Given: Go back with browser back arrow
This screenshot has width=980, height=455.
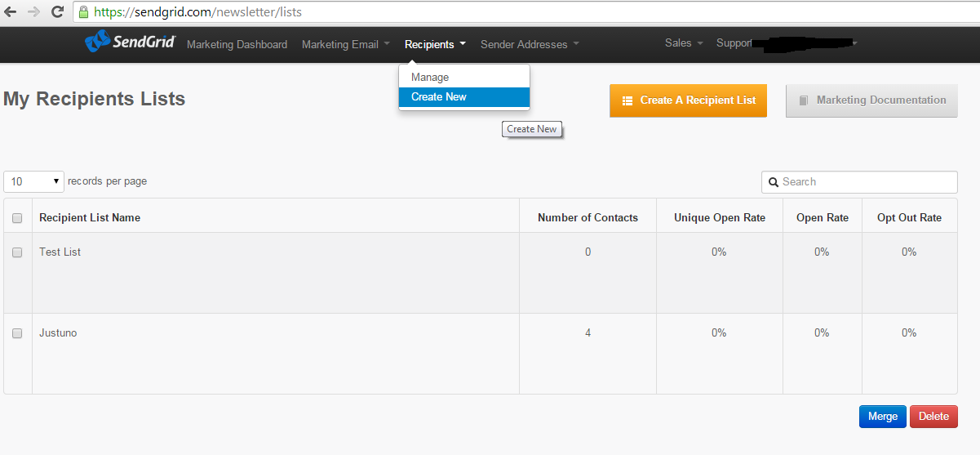Looking at the screenshot, I should click(x=11, y=12).
